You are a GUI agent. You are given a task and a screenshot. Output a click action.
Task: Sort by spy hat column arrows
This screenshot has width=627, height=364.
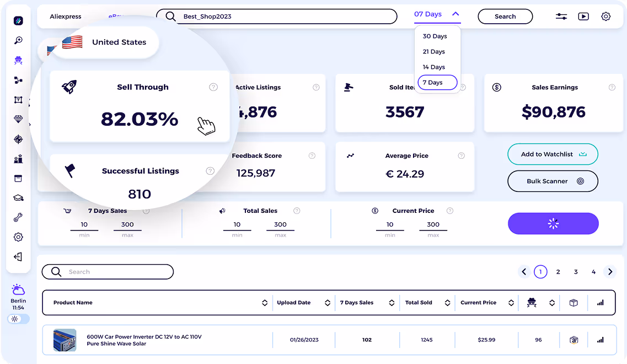coord(552,303)
